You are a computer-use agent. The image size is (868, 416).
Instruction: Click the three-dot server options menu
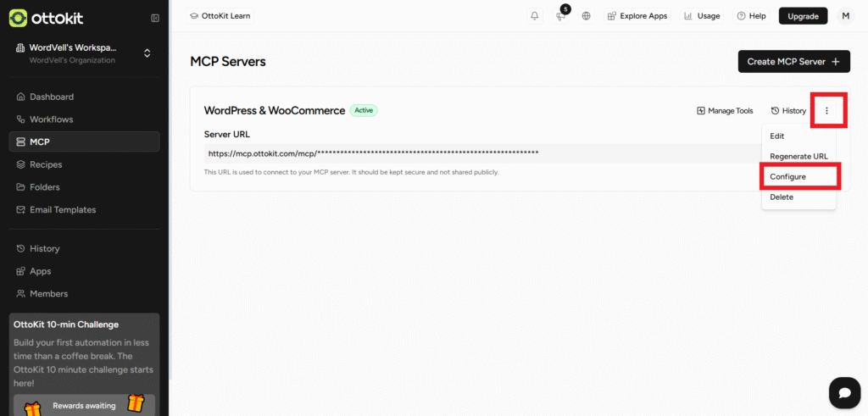tap(827, 111)
